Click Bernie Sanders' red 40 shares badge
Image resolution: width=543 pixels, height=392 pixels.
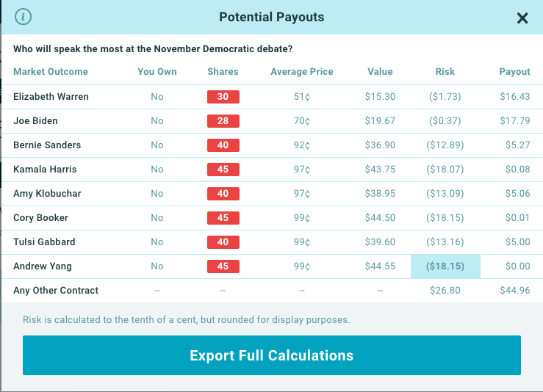coord(223,145)
